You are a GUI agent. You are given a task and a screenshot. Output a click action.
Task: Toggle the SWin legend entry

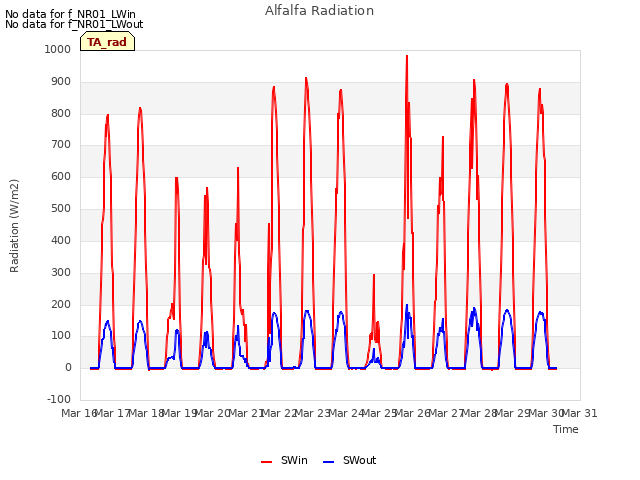pyautogui.click(x=284, y=460)
